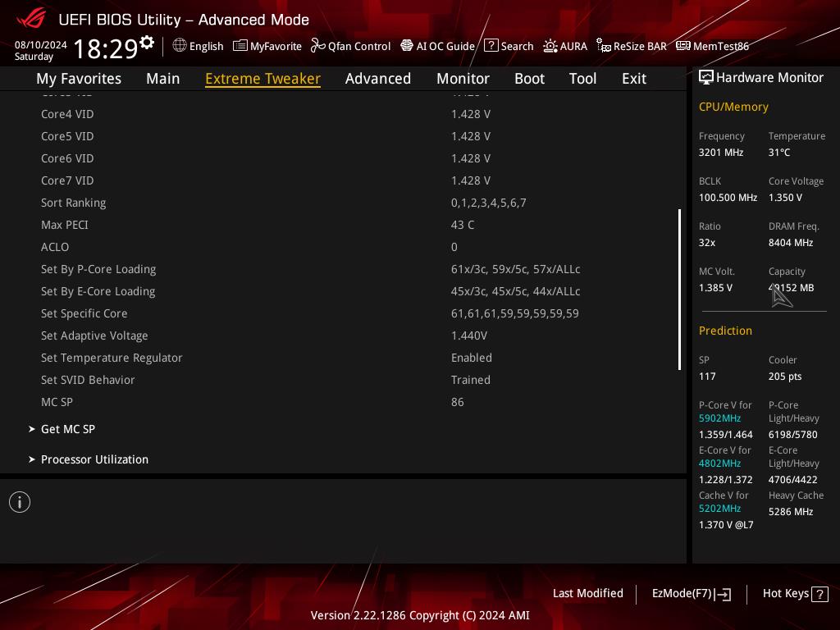Click the 4802MHz E-Core frequency
This screenshot has height=630, width=840.
pyautogui.click(x=719, y=463)
